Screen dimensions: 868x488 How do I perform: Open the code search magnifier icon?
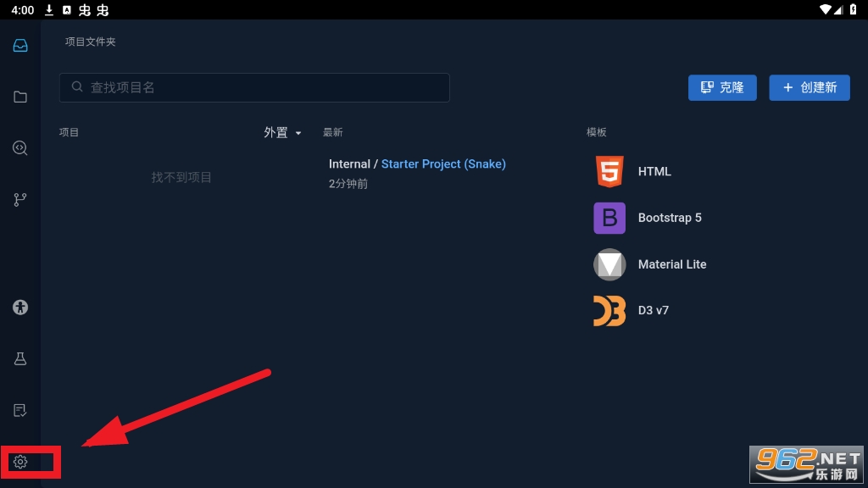(20, 148)
